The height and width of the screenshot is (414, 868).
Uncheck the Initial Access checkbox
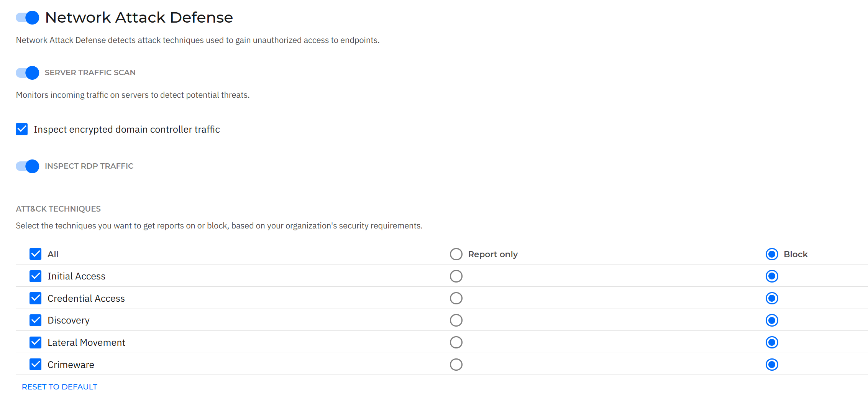click(x=36, y=276)
